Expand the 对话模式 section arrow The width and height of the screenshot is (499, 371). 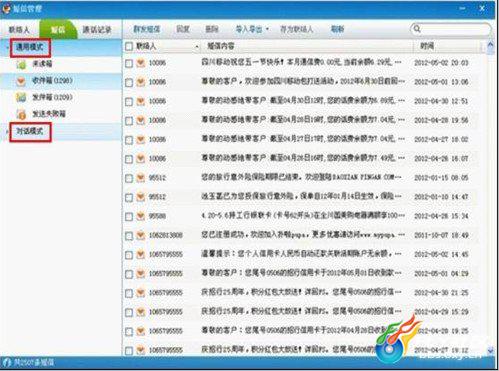coord(7,132)
